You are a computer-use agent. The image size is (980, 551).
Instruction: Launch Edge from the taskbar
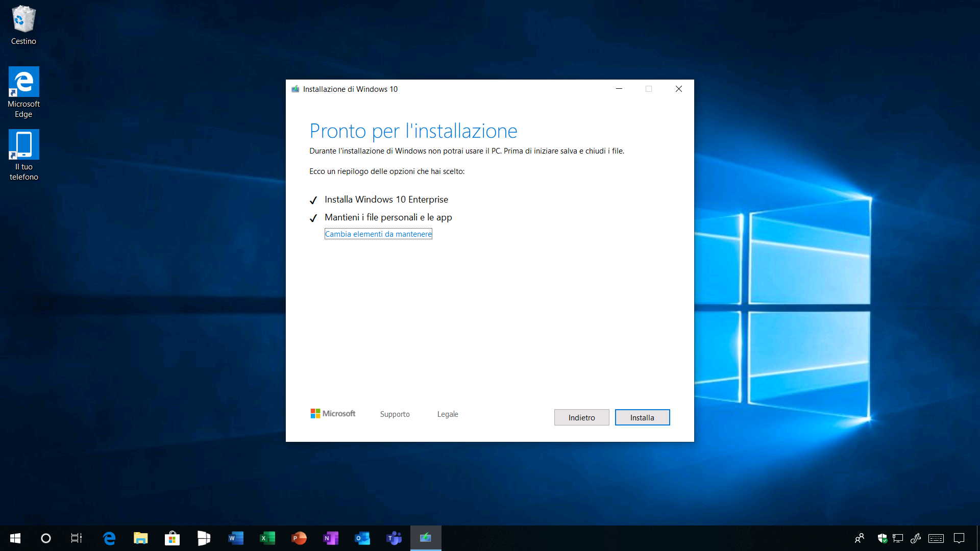(109, 538)
